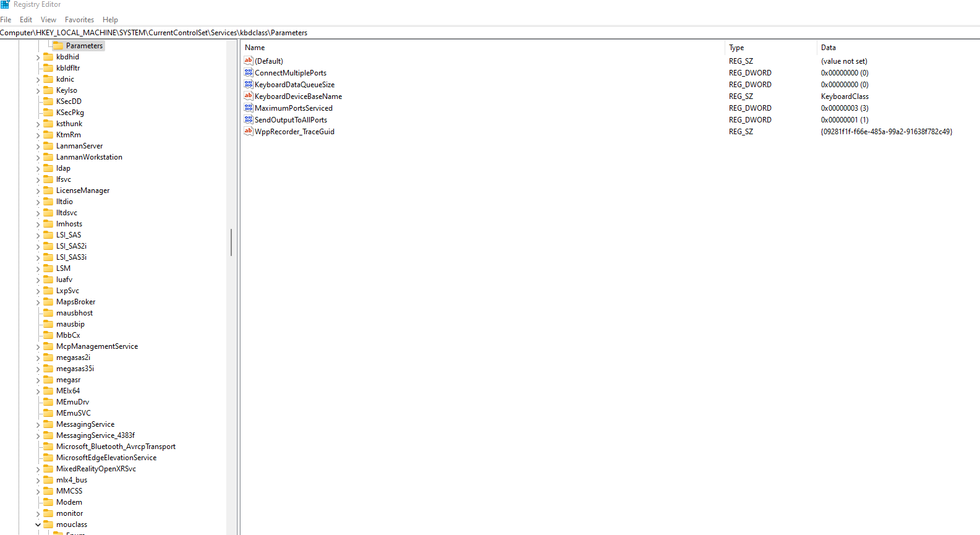Click the KeyboardDeviceBaseName string value icon
Screen dimensions: 980x535
tap(249, 96)
